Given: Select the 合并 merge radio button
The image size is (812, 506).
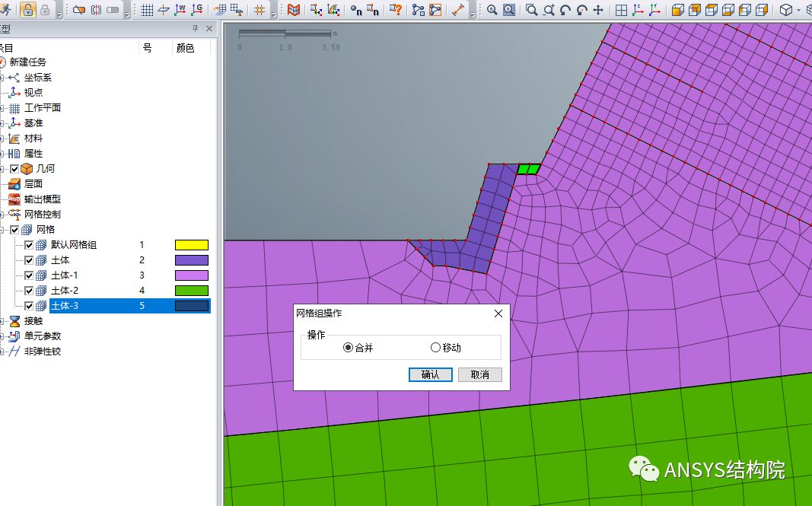Looking at the screenshot, I should 348,348.
